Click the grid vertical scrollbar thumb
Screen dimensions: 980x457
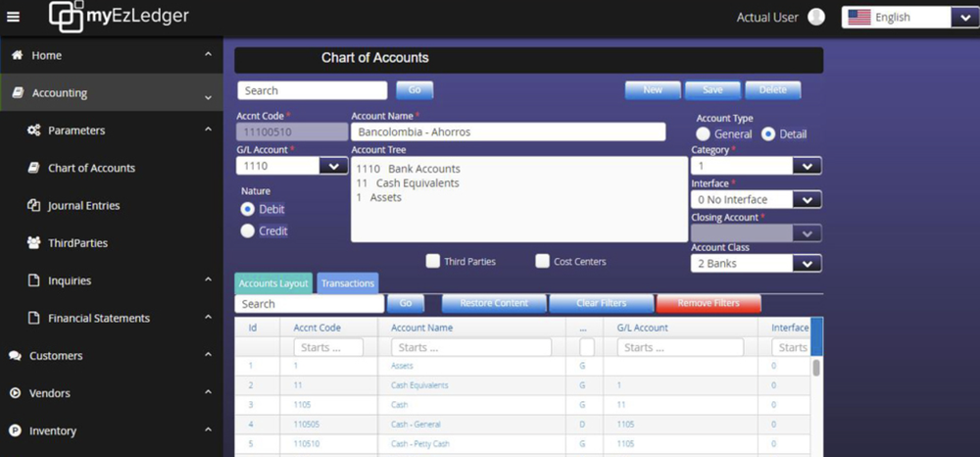coord(815,367)
